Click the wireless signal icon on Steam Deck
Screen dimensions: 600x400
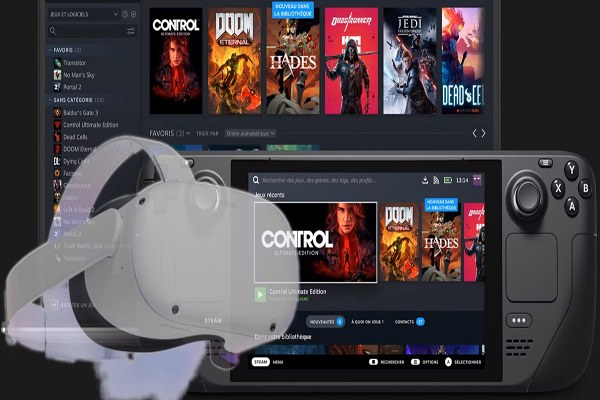coord(436,180)
